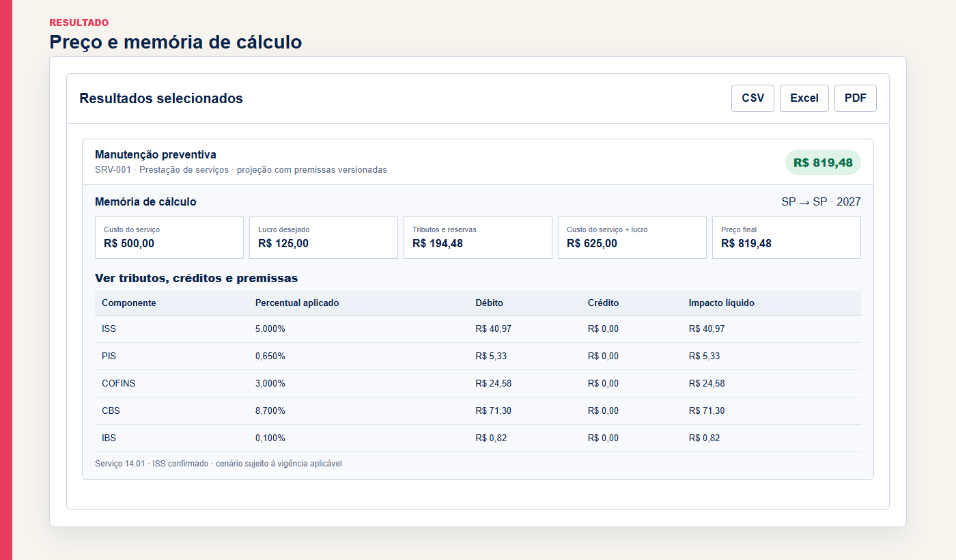Select the PIS percentage 0,650%
The width and height of the screenshot is (956, 560).
(x=270, y=356)
